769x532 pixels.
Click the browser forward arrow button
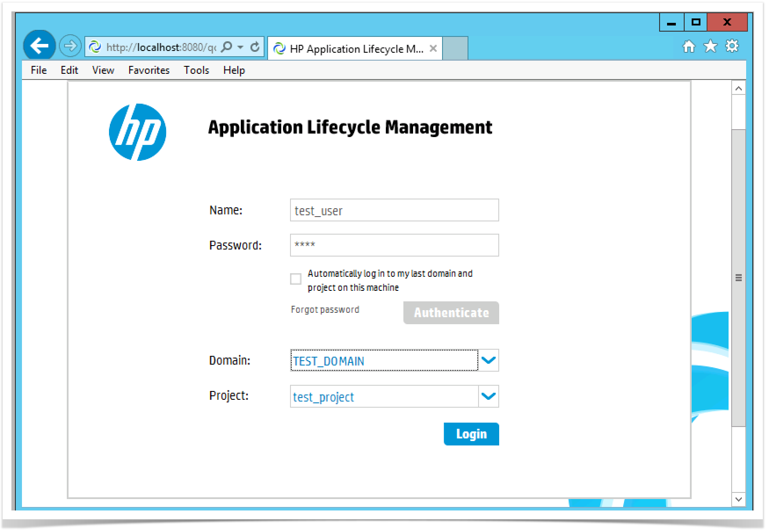(70, 46)
